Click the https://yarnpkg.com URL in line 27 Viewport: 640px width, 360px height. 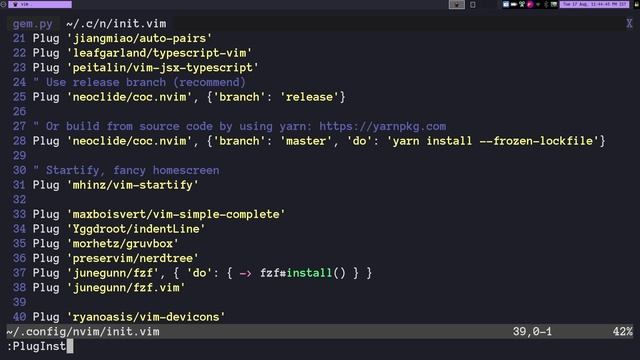pos(382,126)
